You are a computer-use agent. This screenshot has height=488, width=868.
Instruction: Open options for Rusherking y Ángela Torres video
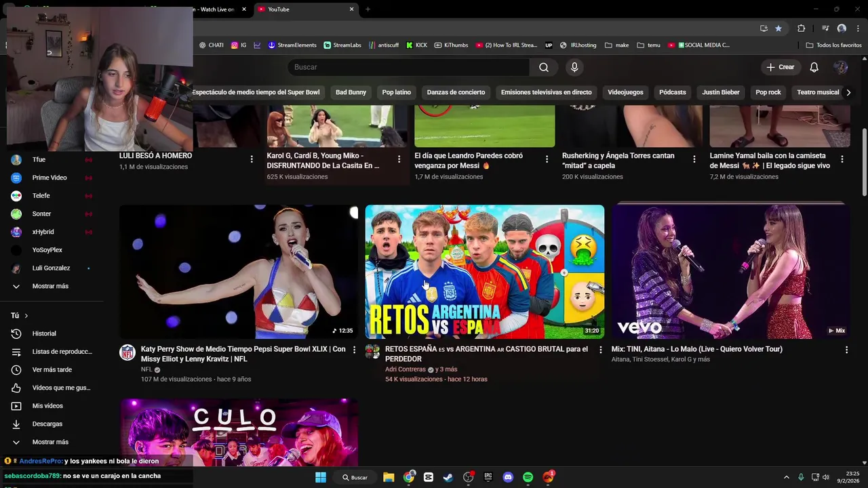(694, 159)
